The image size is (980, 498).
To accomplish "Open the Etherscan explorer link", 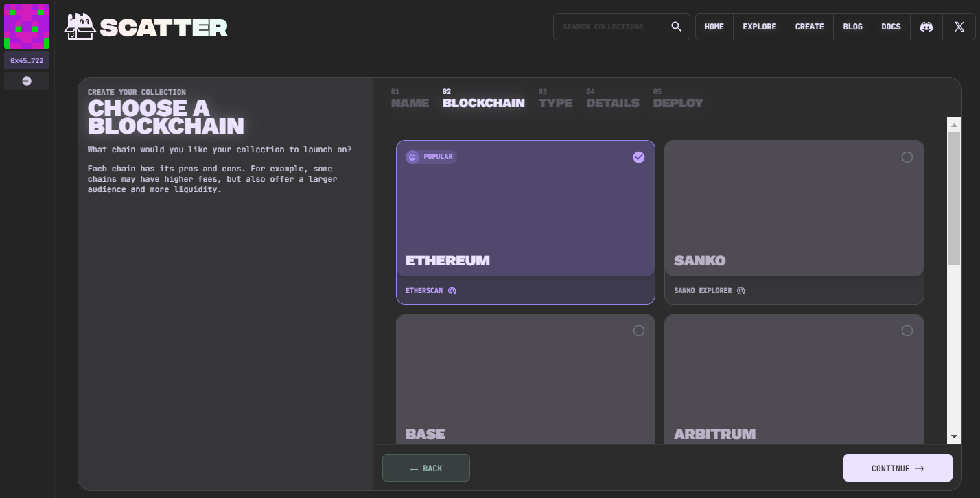I will 424,291.
